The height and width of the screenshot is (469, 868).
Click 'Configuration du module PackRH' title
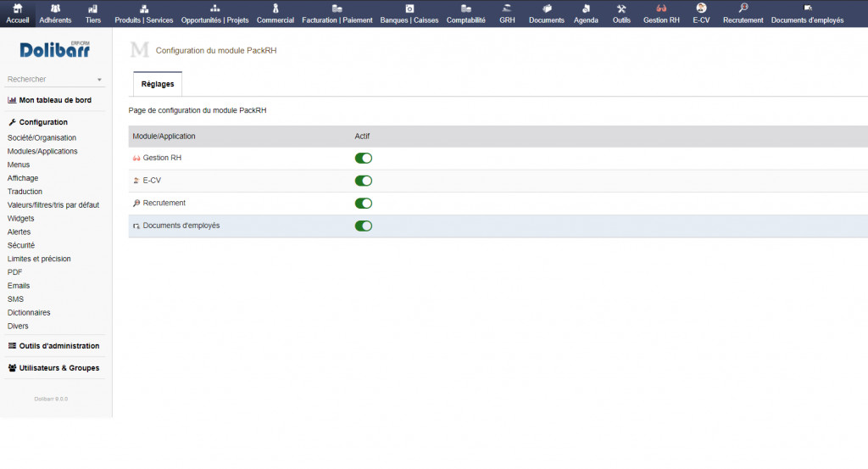pyautogui.click(x=216, y=50)
